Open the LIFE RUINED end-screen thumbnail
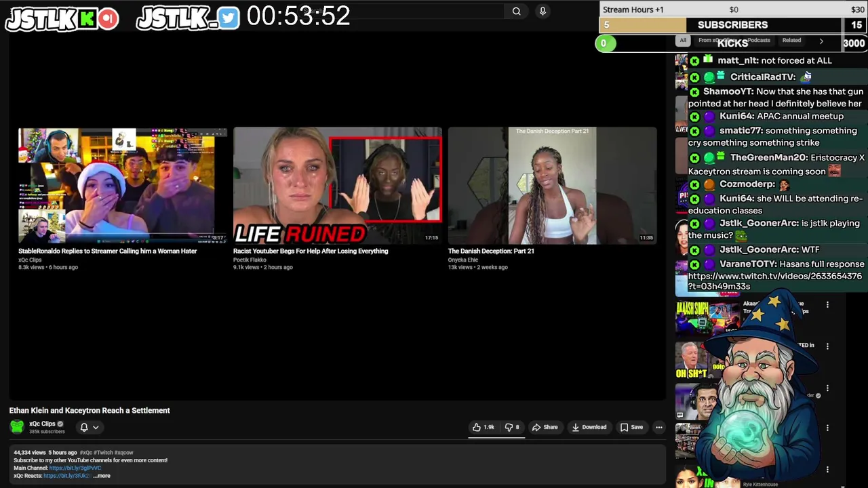The height and width of the screenshot is (488, 868). [x=338, y=186]
